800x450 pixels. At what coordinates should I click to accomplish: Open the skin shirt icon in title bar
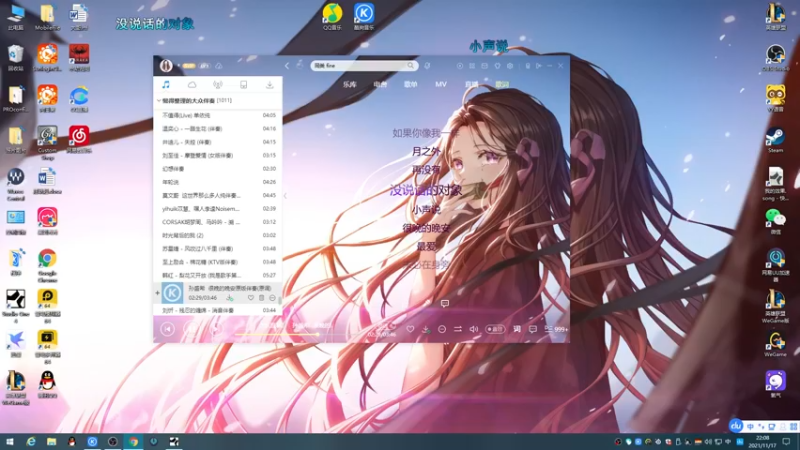tap(497, 66)
